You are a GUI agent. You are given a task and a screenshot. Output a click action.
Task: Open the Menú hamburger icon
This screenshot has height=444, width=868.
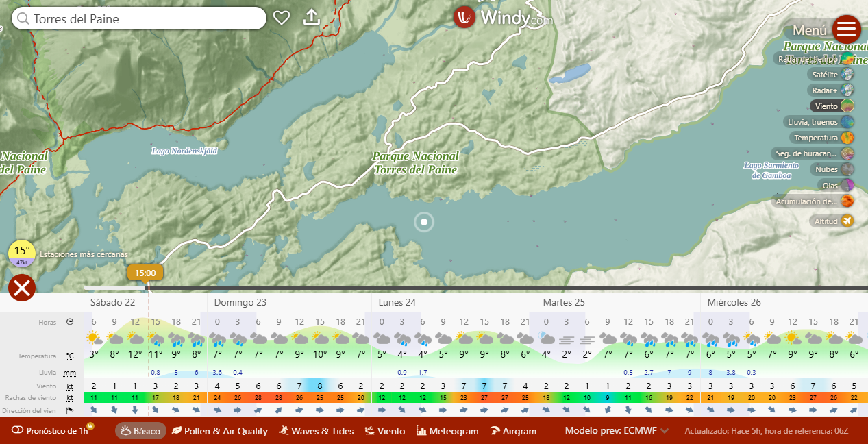pos(847,29)
